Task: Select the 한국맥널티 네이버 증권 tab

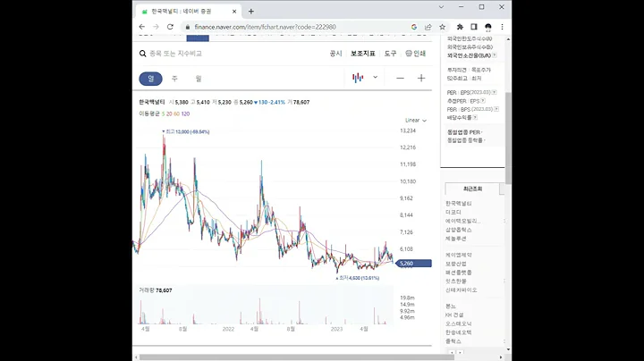Action: pos(189,12)
